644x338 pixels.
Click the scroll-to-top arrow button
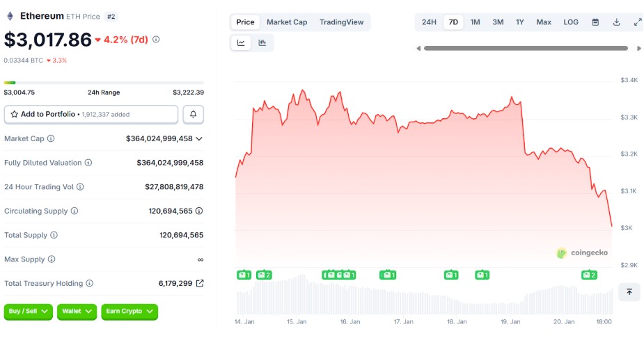629,292
